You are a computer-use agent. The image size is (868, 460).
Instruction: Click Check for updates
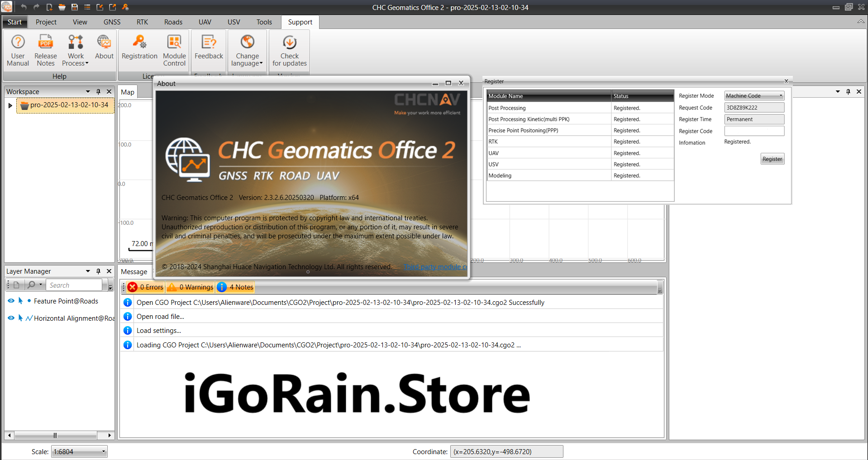tap(289, 50)
